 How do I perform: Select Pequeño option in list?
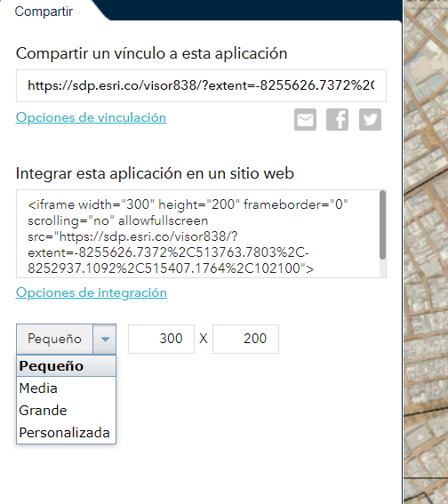(66, 366)
